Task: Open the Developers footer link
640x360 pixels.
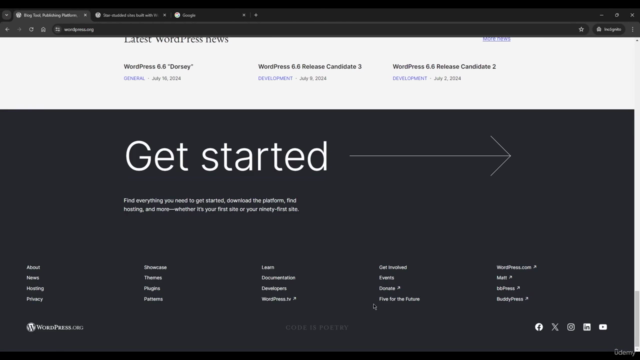Action: [274, 288]
